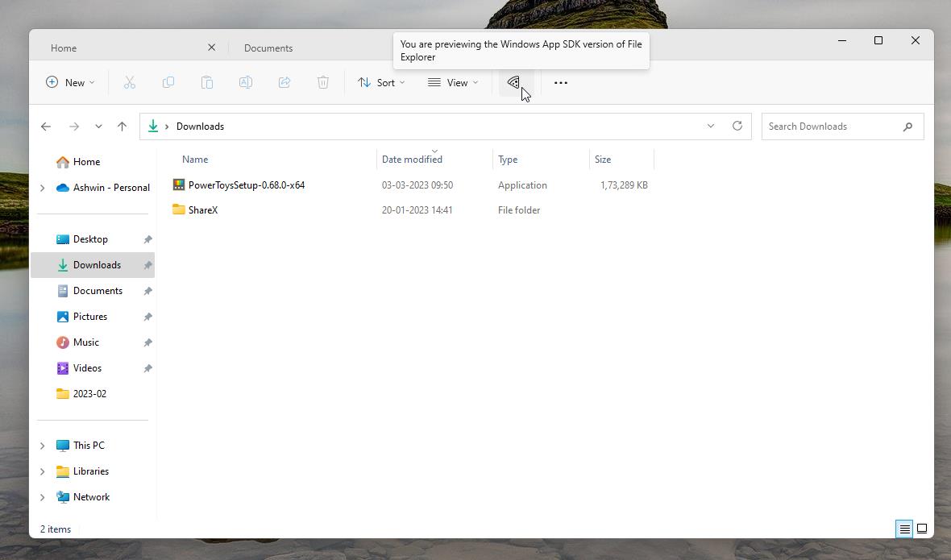Click the pin icon beside Videos

(x=147, y=368)
